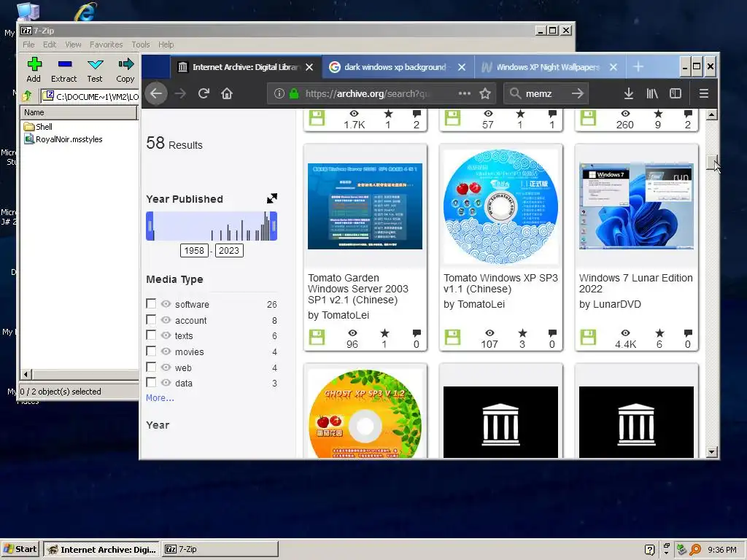Image resolution: width=747 pixels, height=560 pixels.
Task: Open Tomato Windows XP SP3 v1.1 title link
Action: (500, 284)
